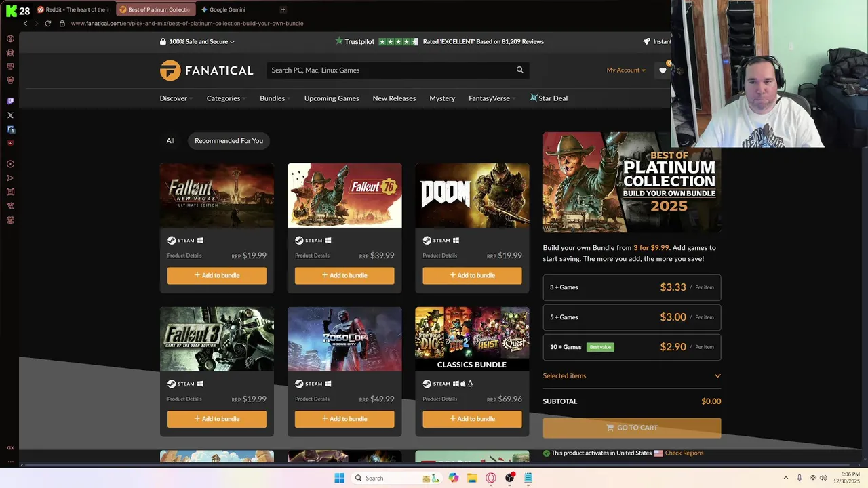Click the padlock site info icon

[62, 23]
